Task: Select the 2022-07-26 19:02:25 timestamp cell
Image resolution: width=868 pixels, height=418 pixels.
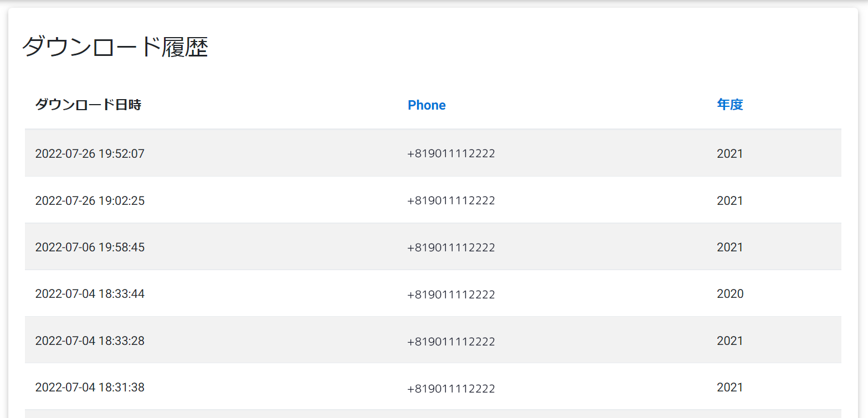Action: click(x=90, y=200)
